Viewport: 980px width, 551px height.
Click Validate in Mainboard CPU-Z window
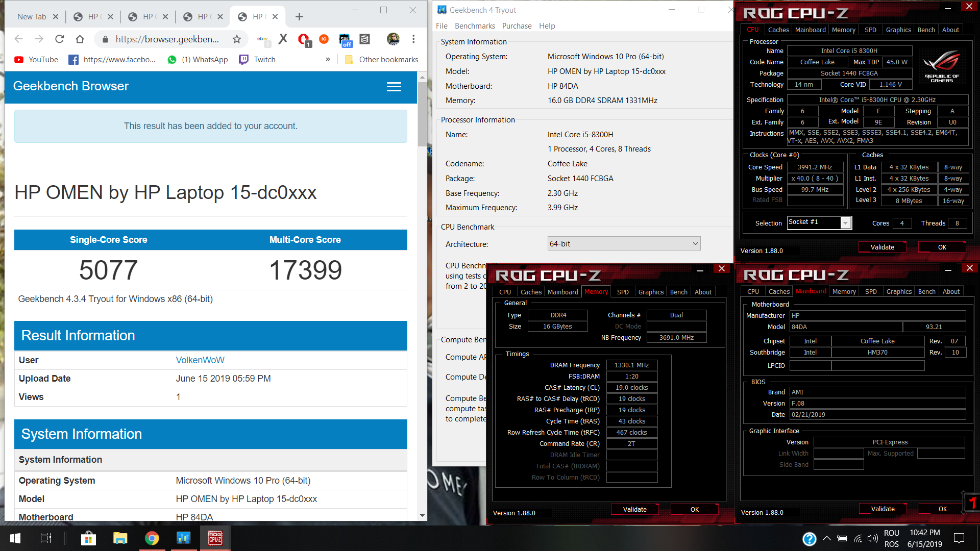(883, 509)
